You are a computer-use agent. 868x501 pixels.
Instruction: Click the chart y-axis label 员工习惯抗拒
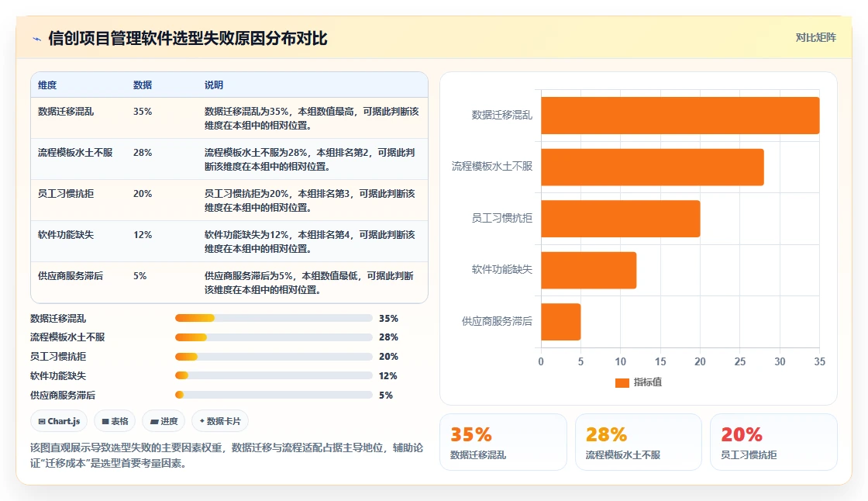click(x=501, y=219)
